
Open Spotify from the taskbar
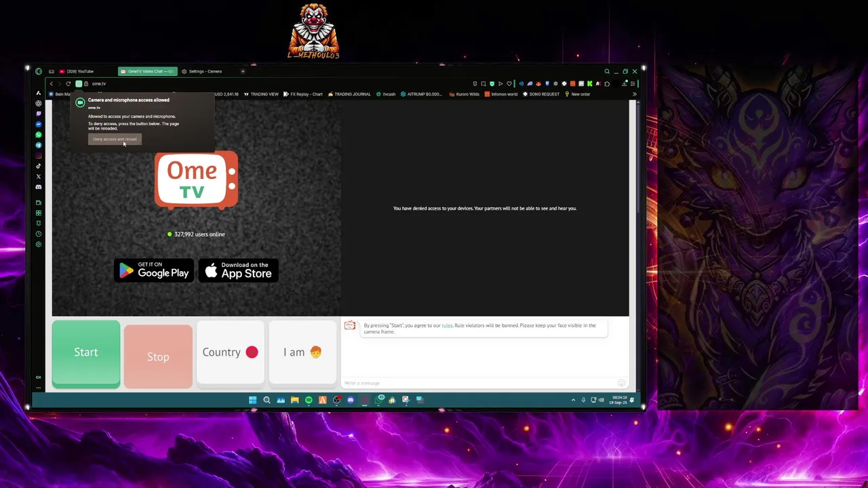(x=309, y=400)
